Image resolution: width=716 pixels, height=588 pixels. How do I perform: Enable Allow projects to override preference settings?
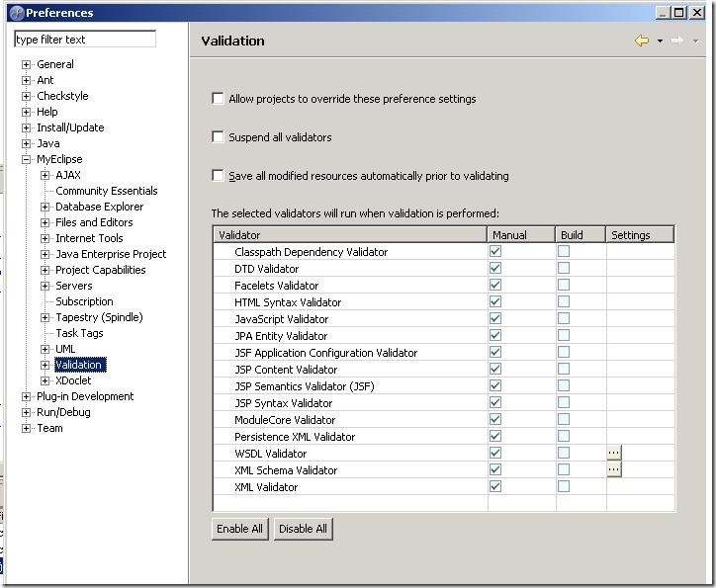pos(218,99)
